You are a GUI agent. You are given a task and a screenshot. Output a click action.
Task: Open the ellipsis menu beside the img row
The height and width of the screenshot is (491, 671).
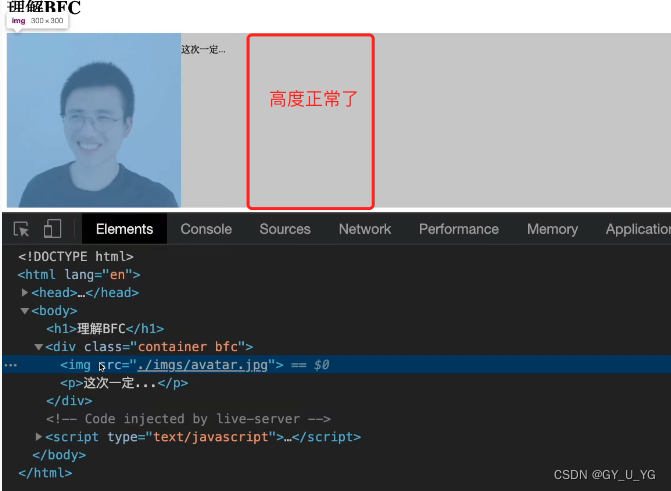(10, 365)
